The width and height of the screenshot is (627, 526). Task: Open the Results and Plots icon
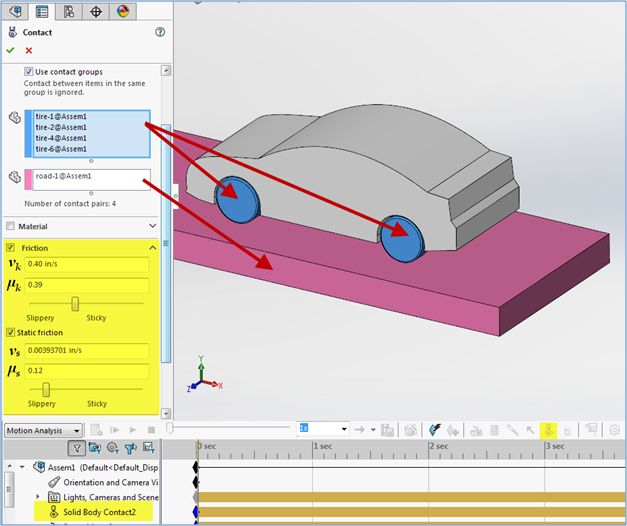pos(591,429)
